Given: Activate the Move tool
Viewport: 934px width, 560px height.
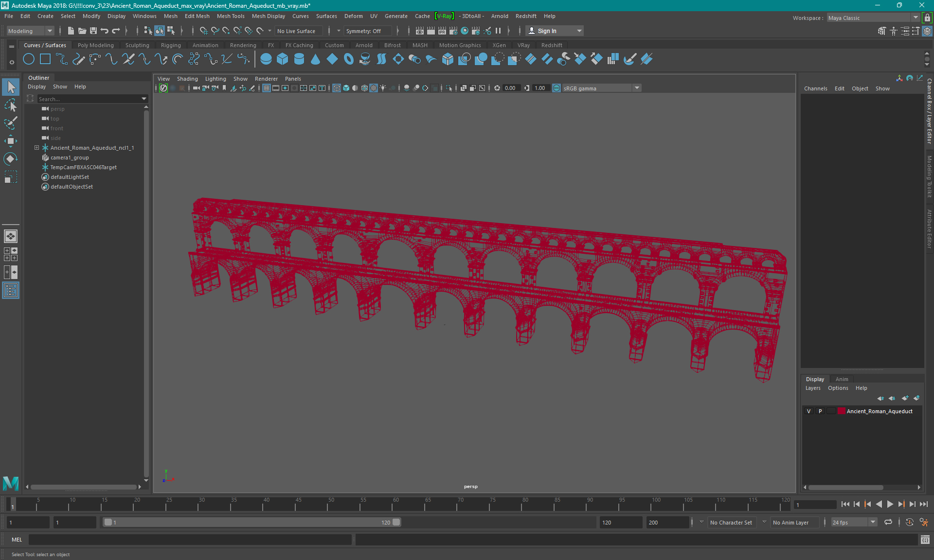Looking at the screenshot, I should (x=11, y=141).
